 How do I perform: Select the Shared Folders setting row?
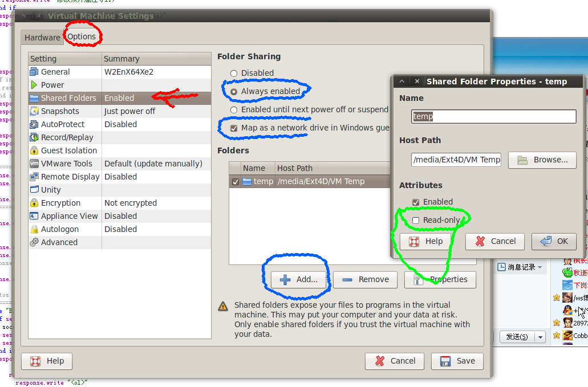(x=120, y=98)
